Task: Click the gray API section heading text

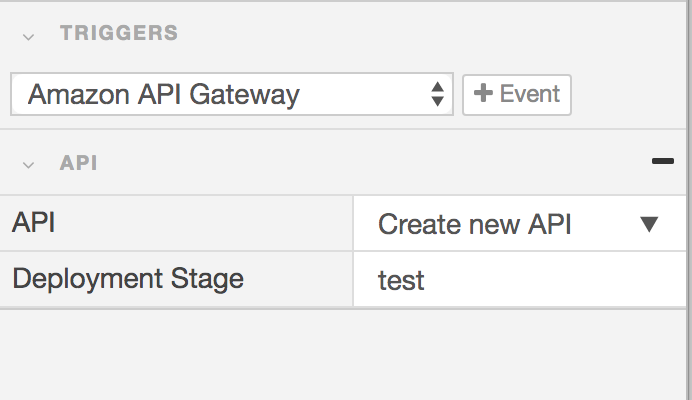Action: 79,163
